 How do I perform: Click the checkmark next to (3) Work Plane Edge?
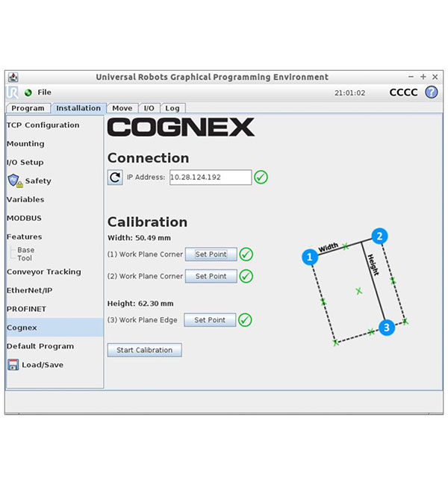coord(245,320)
